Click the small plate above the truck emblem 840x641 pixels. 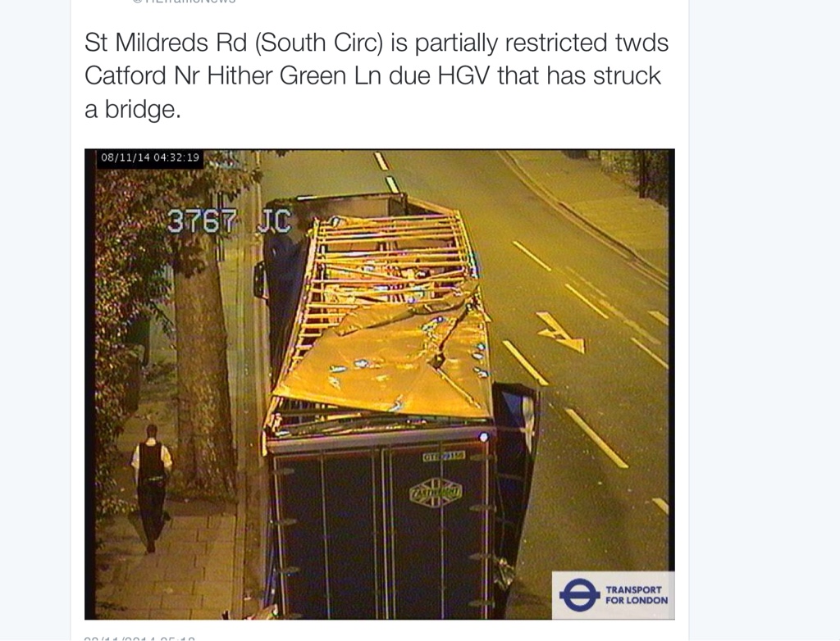tap(444, 457)
